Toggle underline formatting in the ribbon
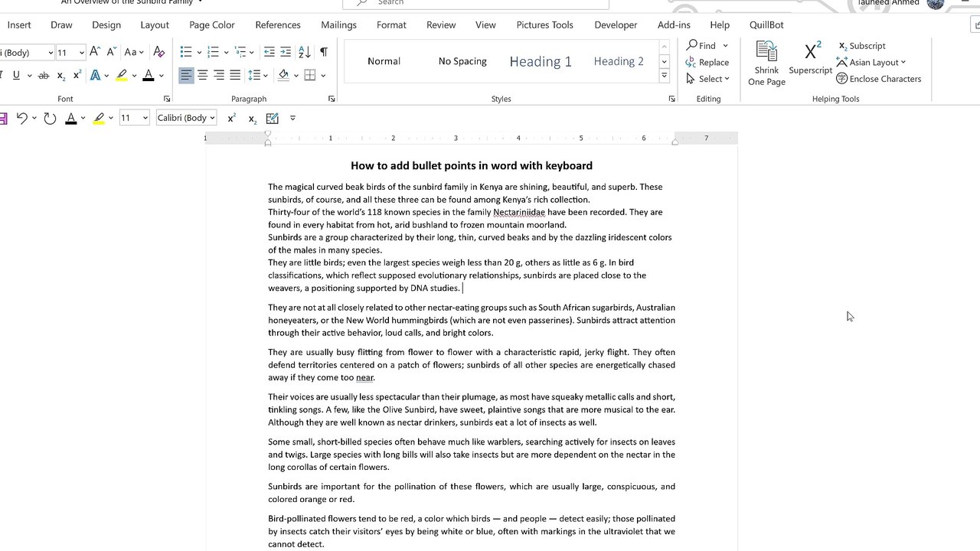This screenshot has width=980, height=551. tap(16, 75)
